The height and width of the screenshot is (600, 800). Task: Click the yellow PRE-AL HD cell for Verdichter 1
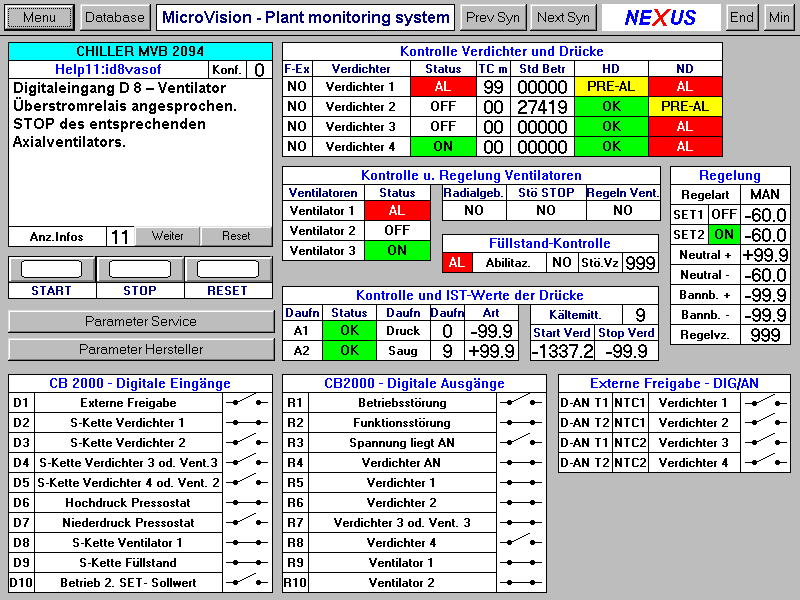[612, 87]
